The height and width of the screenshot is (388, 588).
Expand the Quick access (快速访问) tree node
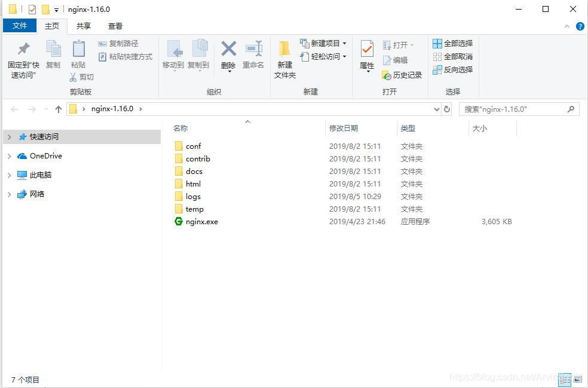(x=10, y=137)
